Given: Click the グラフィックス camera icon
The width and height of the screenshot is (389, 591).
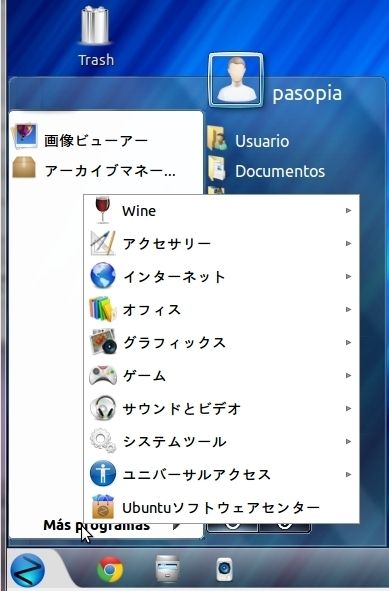Looking at the screenshot, I should tap(103, 341).
